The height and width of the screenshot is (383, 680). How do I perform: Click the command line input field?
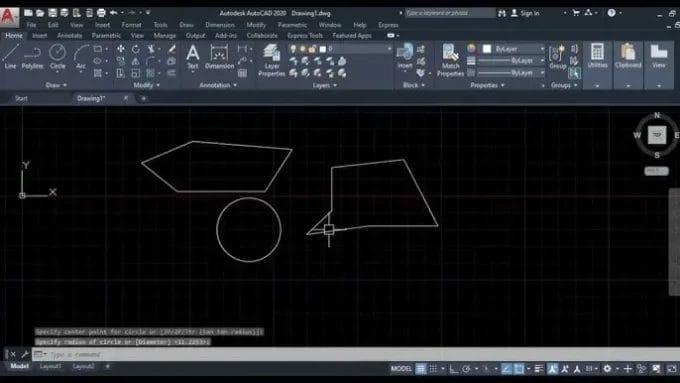coord(356,354)
